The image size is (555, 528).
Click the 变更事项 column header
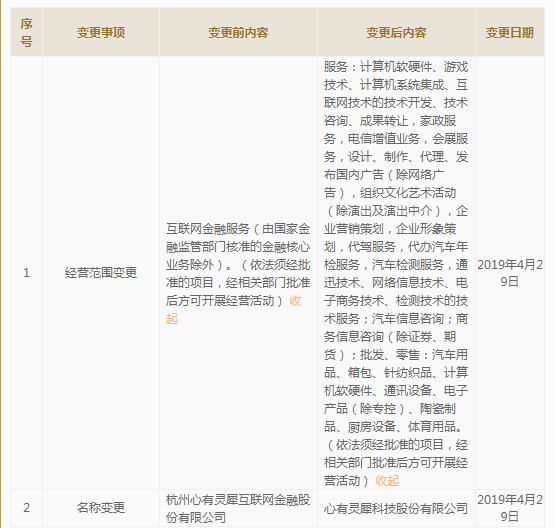click(x=101, y=33)
